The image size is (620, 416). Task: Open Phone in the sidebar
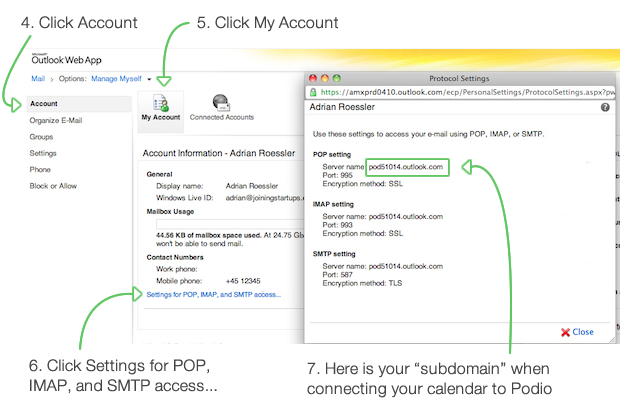click(40, 170)
